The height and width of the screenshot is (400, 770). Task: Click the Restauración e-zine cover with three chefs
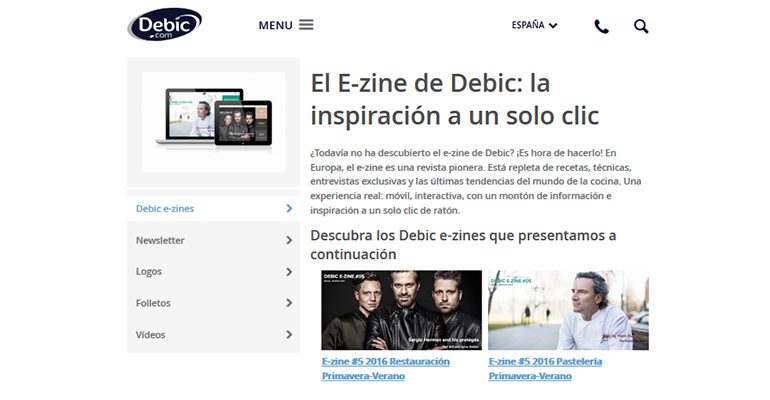click(402, 310)
